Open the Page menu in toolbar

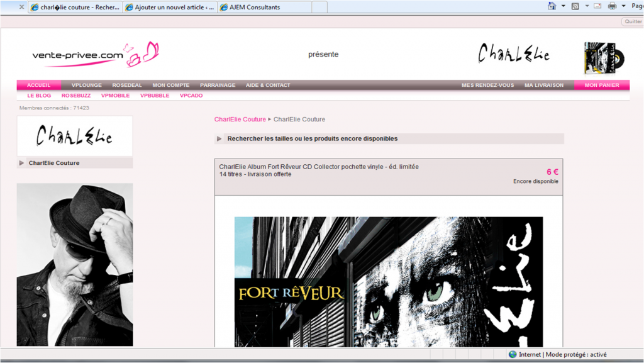point(638,6)
